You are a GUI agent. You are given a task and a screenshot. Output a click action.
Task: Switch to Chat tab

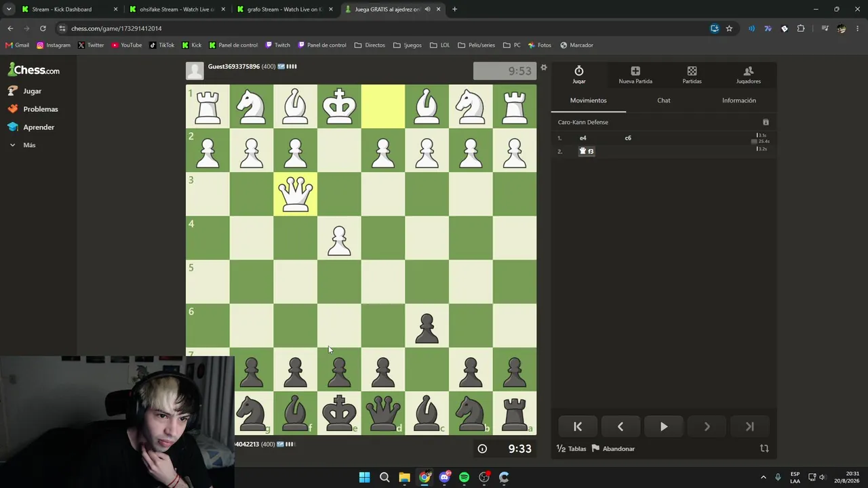click(664, 100)
